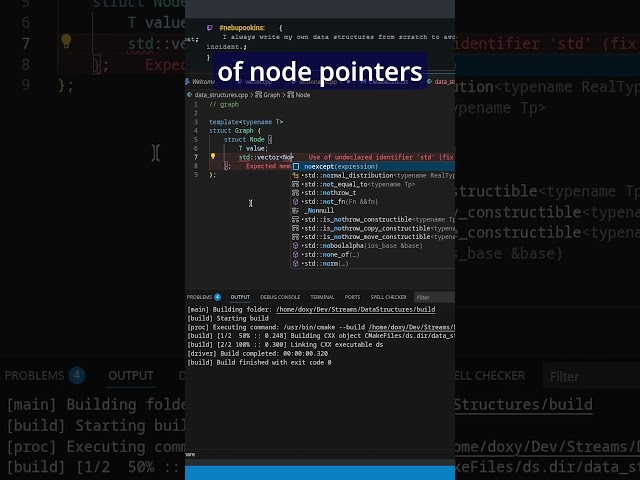Click the struct icon next to std::not_equal_to
This screenshot has width=640, height=480.
[296, 184]
